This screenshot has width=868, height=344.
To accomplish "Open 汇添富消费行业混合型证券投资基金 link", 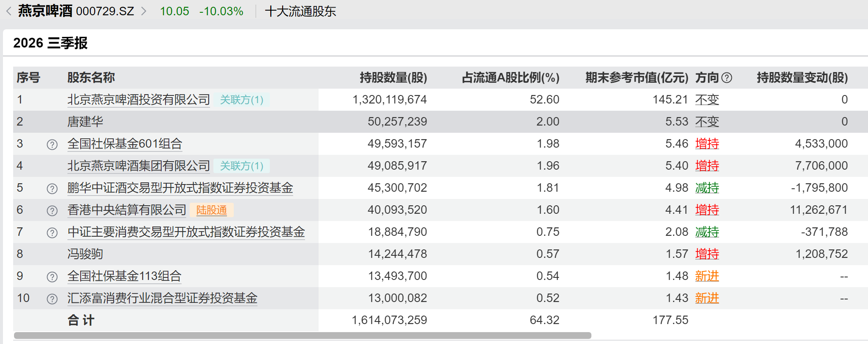I will (162, 298).
